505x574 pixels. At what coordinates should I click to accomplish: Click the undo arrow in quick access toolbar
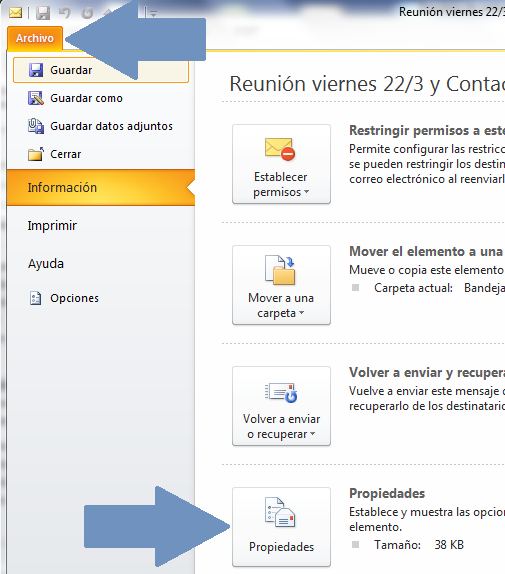(x=65, y=13)
